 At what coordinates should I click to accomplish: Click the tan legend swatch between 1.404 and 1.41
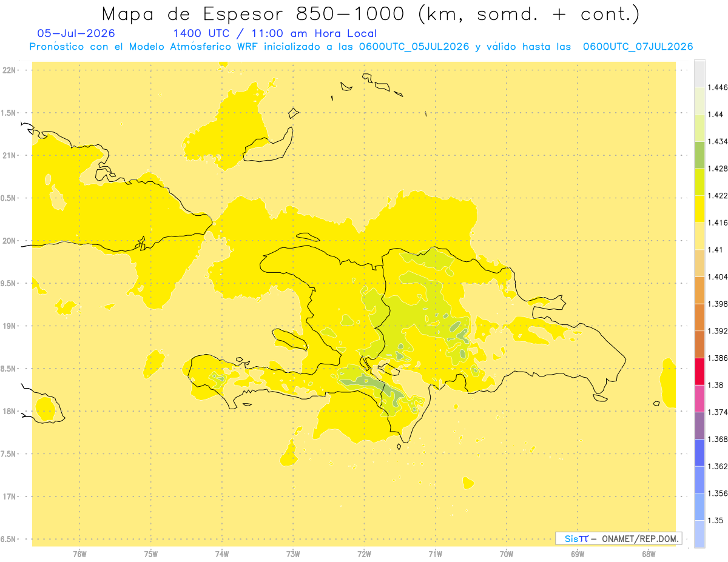(x=699, y=263)
